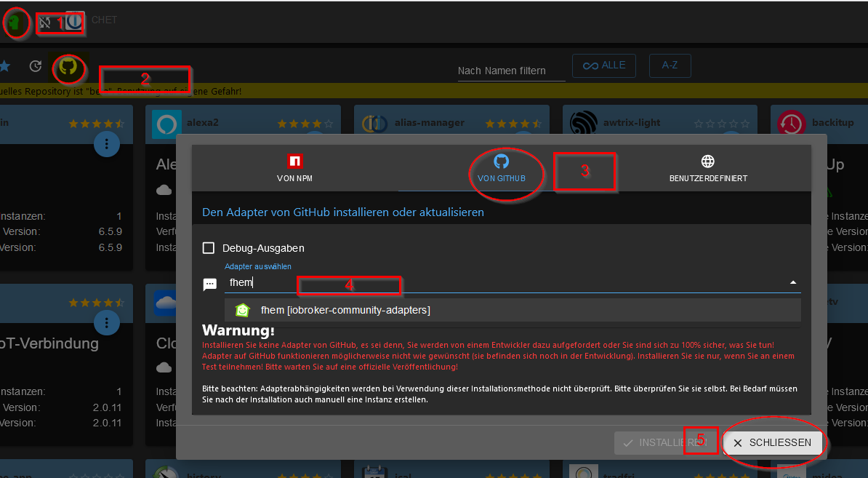Open three-dot menu on IoT-Verbindung card
The image size is (868, 478).
(106, 322)
